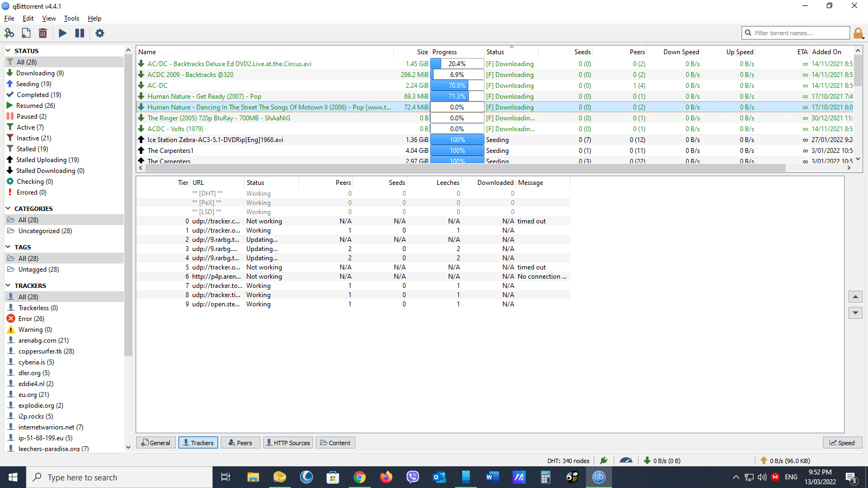
Task: Sort torrents by Down Speed column
Action: 674,52
